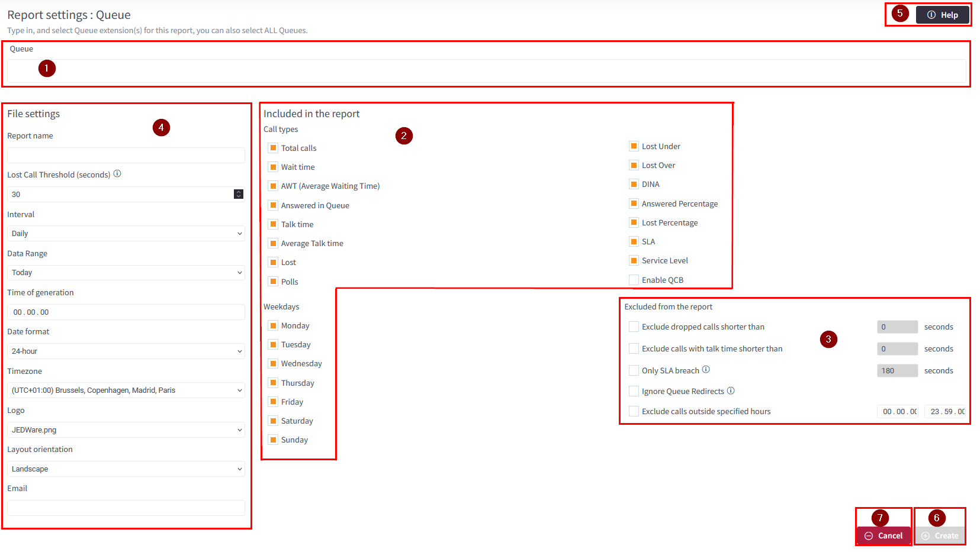Click the Ignore Queue Redirects info icon

click(x=731, y=390)
